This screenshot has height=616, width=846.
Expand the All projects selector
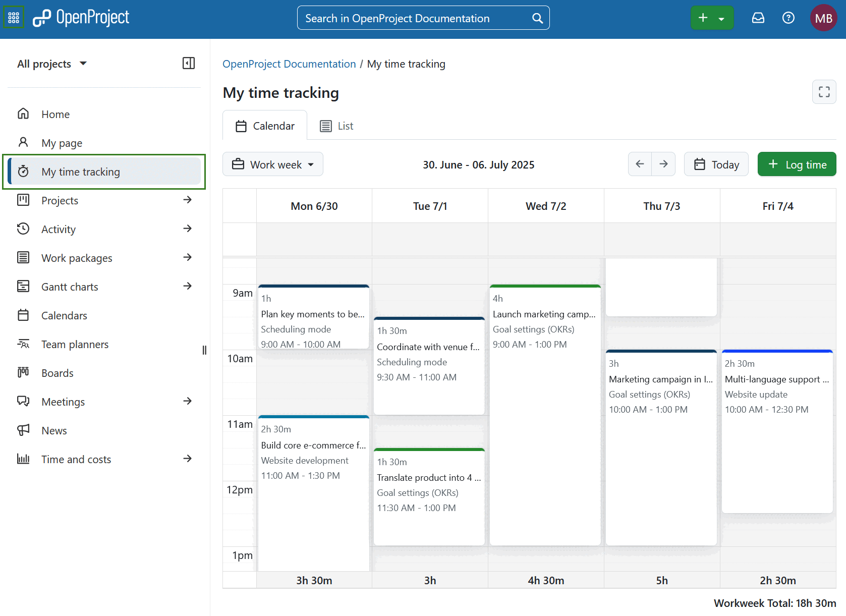(x=52, y=64)
